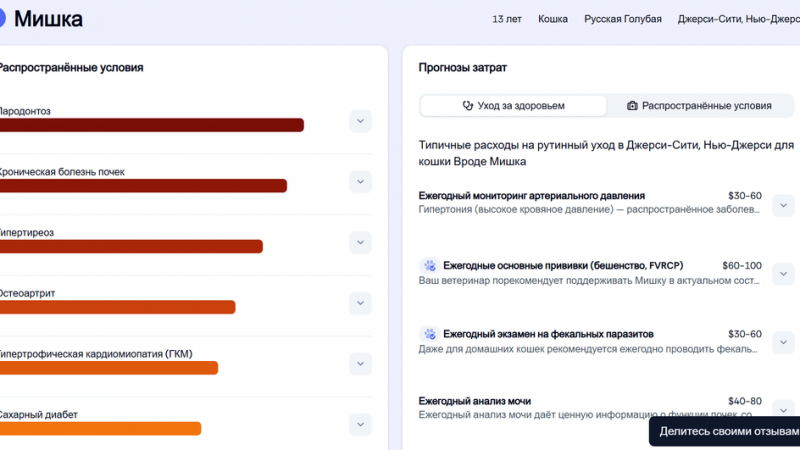Click the $30-60 fecal parasite exam price
800x450 pixels.
pyautogui.click(x=744, y=334)
